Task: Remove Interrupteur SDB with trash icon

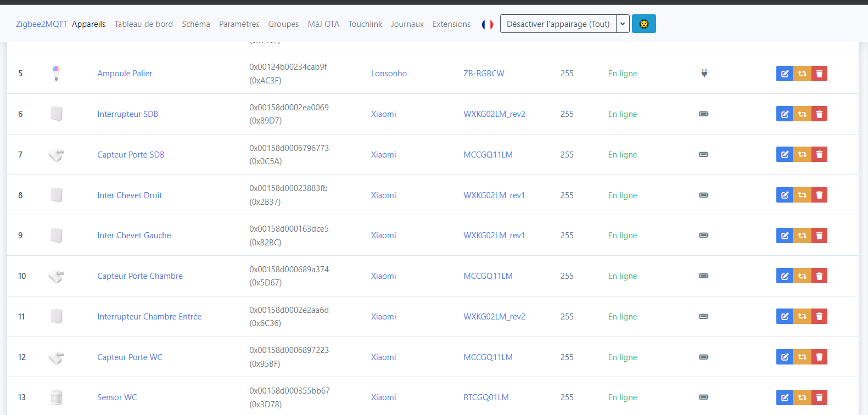Action: tap(819, 114)
